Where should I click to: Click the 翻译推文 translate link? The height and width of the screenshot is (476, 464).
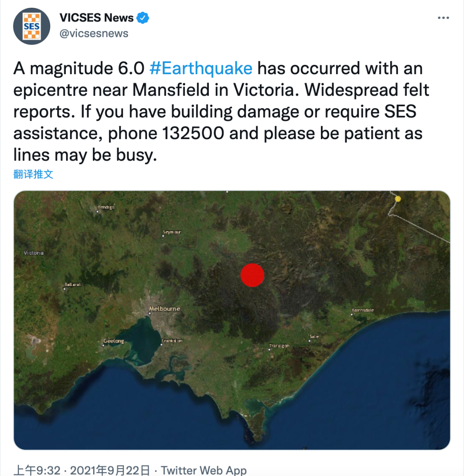(x=34, y=174)
